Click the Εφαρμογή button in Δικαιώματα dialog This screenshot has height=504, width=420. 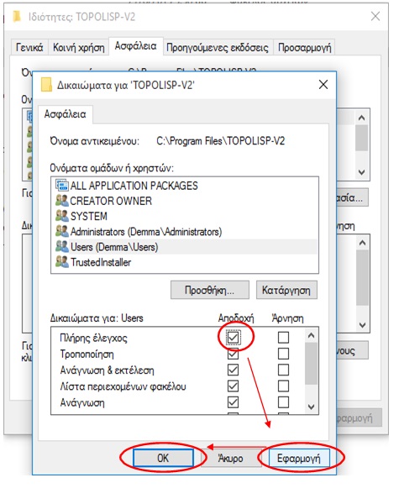click(299, 458)
